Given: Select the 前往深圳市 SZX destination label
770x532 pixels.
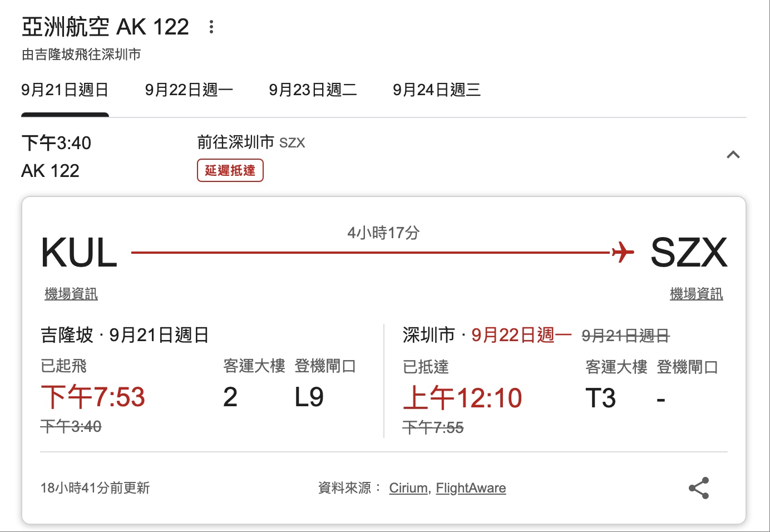Looking at the screenshot, I should pyautogui.click(x=250, y=142).
